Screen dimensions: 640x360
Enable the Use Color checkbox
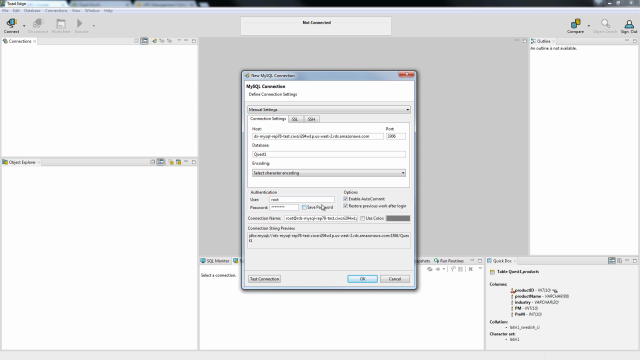pyautogui.click(x=362, y=218)
